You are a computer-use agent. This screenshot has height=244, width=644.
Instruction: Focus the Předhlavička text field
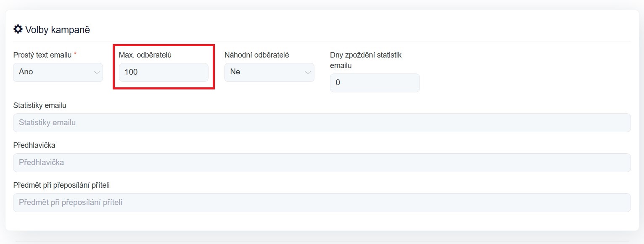[x=322, y=163]
